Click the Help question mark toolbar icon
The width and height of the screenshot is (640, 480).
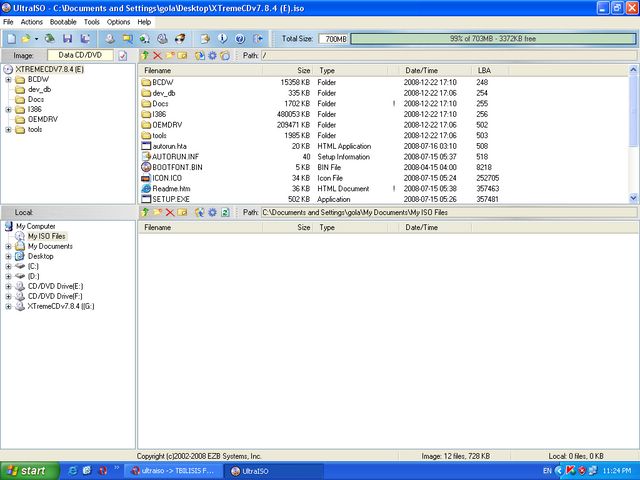[x=240, y=39]
